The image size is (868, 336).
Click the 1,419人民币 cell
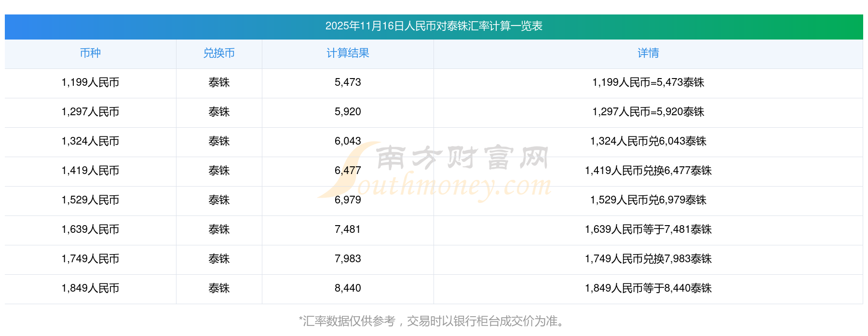90,171
